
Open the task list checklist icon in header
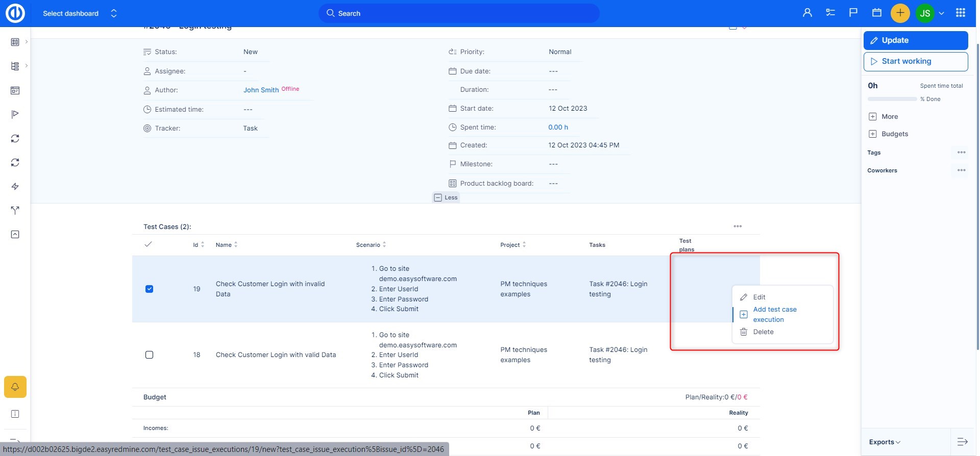(830, 13)
